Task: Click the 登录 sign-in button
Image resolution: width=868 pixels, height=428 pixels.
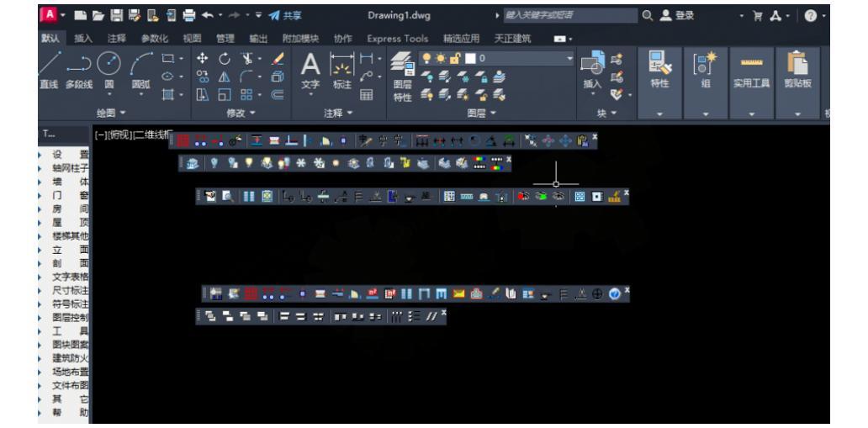Action: pyautogui.click(x=680, y=16)
